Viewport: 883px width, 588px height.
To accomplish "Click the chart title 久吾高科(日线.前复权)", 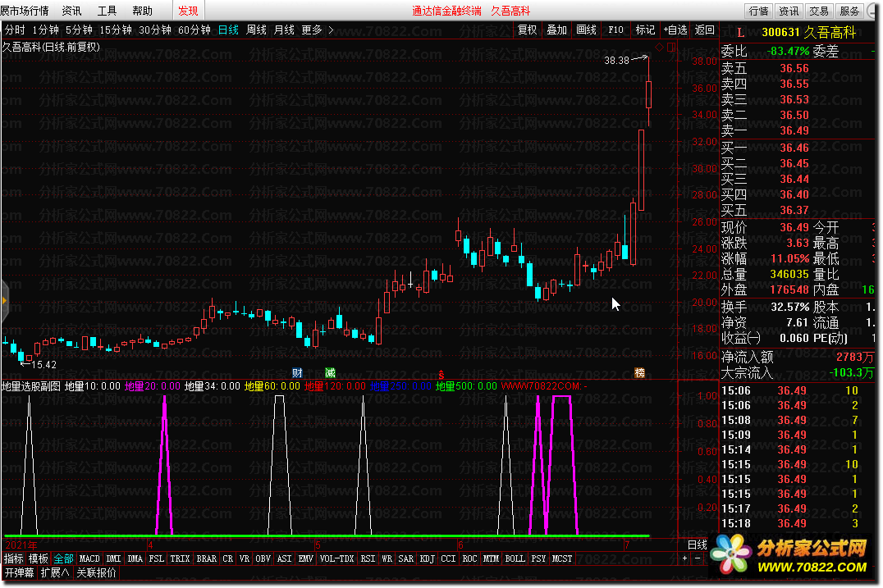I will tap(51, 47).
